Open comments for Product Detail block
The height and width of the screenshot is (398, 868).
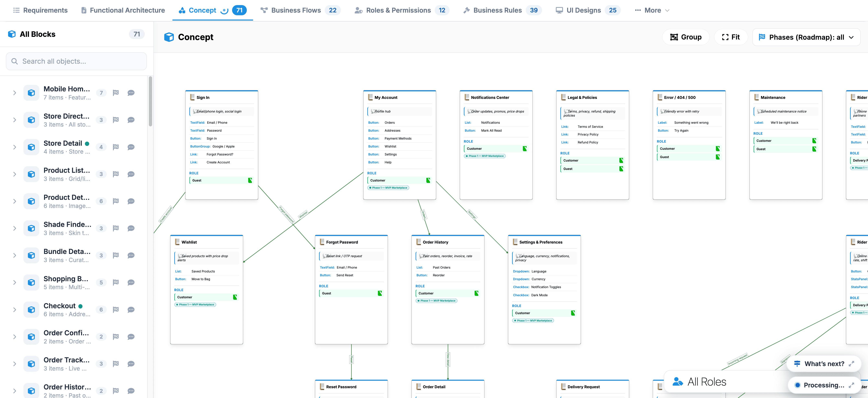(131, 201)
